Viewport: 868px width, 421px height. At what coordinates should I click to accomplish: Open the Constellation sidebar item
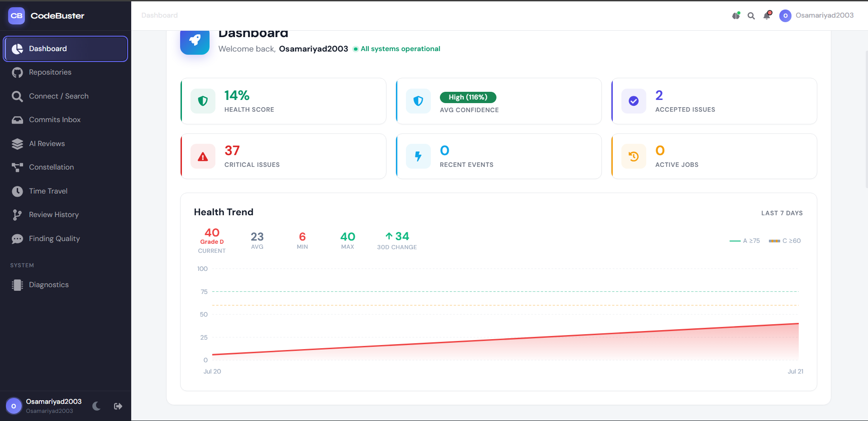[x=66, y=167]
